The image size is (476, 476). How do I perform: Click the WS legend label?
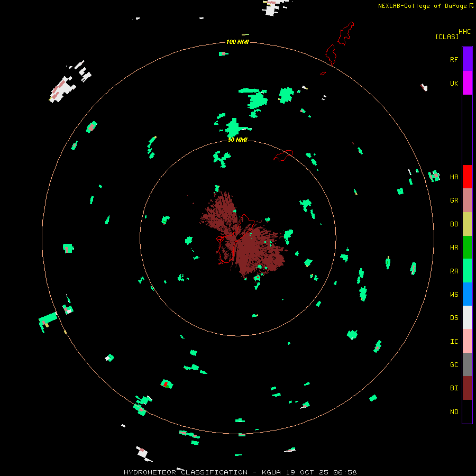coord(454,295)
